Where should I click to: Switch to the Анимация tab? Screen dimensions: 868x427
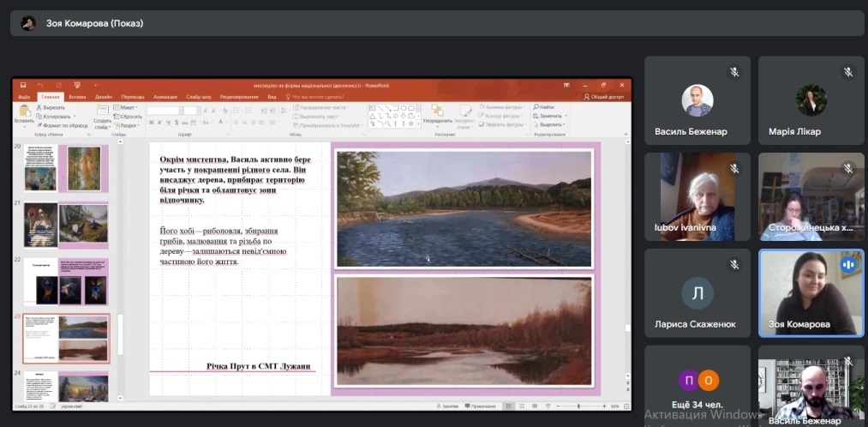(165, 97)
